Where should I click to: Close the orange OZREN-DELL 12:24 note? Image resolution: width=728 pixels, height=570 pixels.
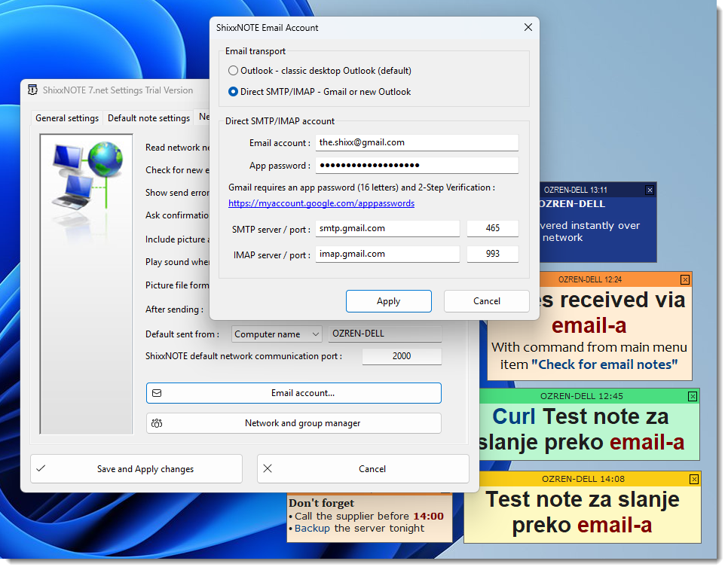[685, 279]
